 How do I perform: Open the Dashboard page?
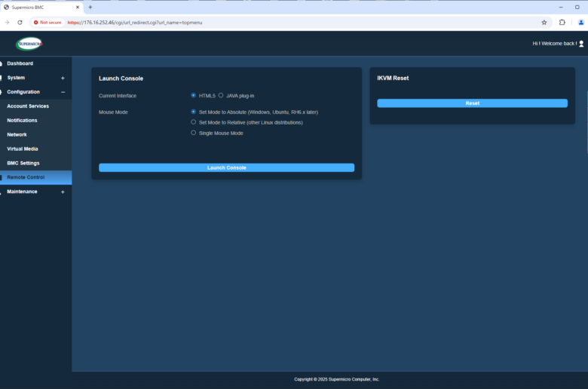pyautogui.click(x=20, y=63)
